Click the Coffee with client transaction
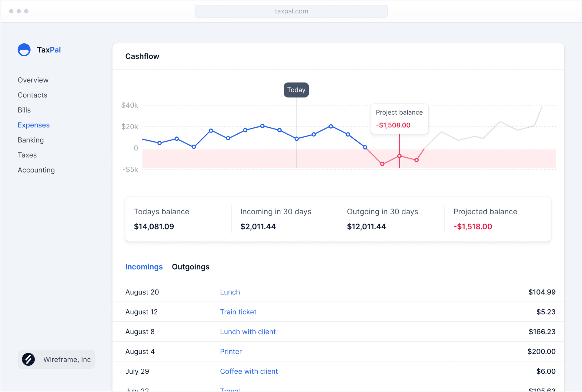This screenshot has width=582, height=392. pos(249,371)
